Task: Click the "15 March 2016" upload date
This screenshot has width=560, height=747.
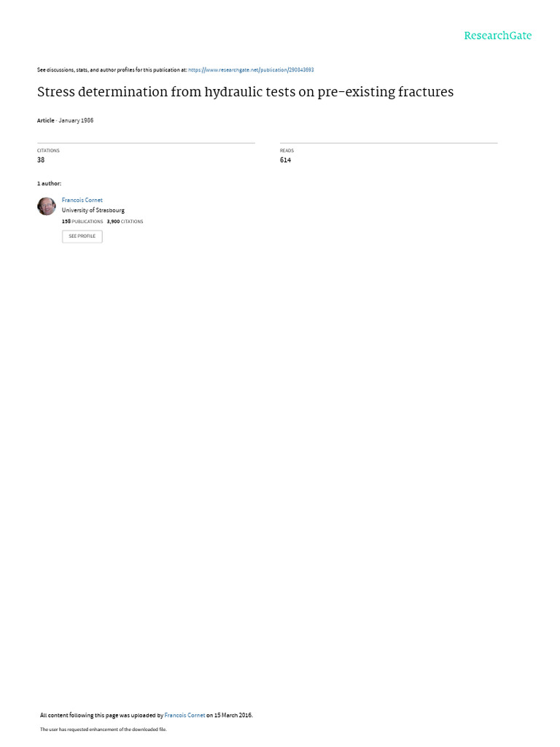Action: coord(233,715)
